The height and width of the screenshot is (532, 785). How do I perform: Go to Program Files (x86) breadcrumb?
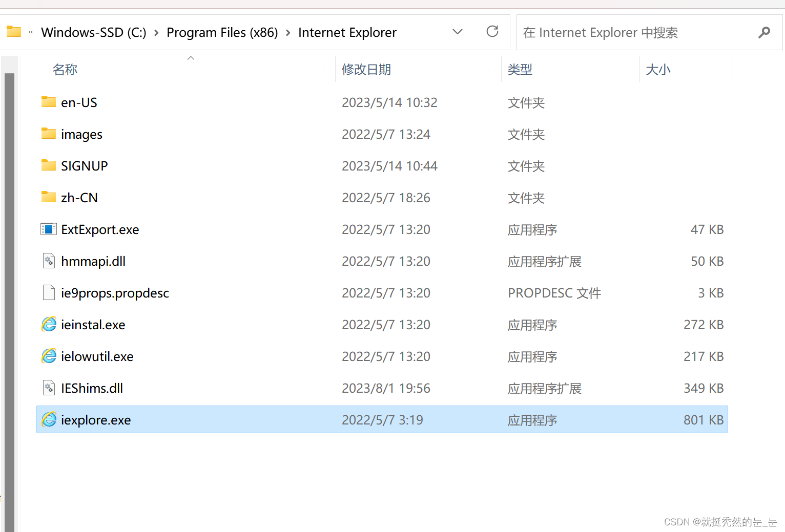pyautogui.click(x=222, y=32)
